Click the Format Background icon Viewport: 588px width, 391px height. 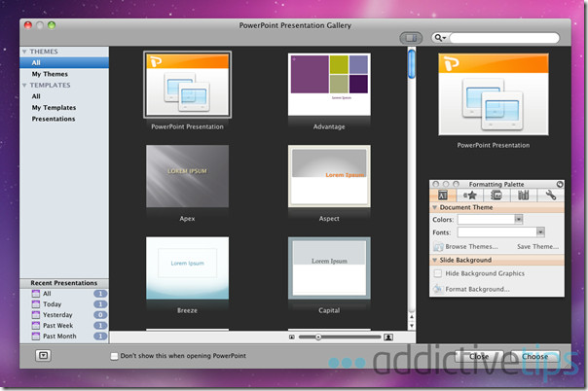(438, 289)
